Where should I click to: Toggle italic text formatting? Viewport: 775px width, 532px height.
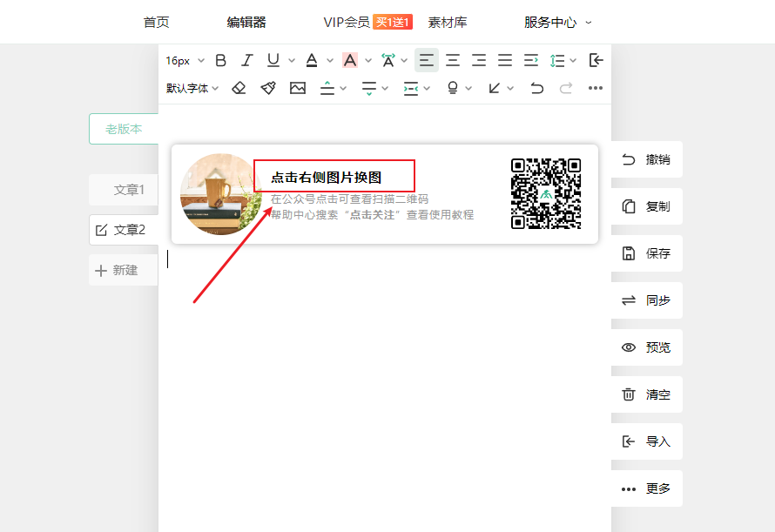point(246,60)
